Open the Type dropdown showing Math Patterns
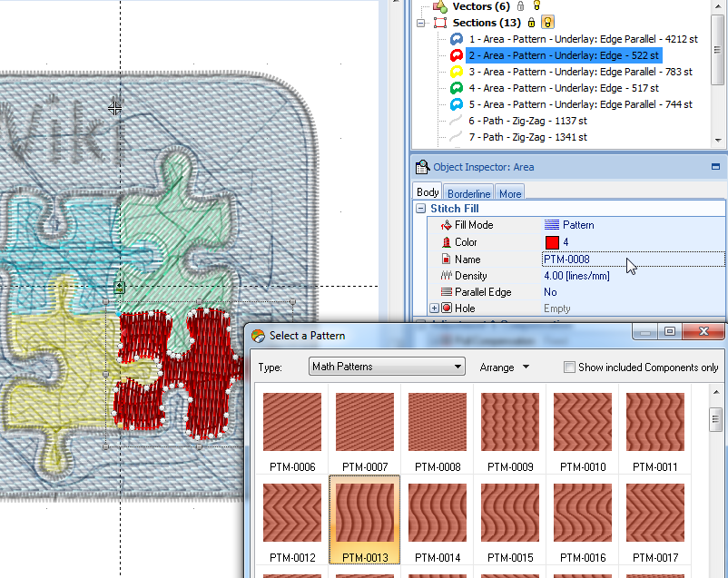 386,367
